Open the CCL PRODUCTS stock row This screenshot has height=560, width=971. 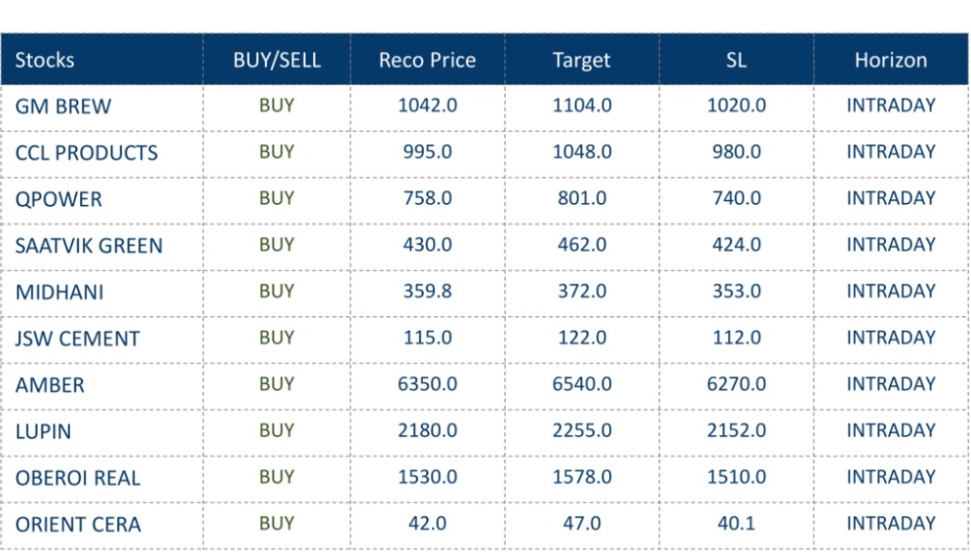(86, 153)
